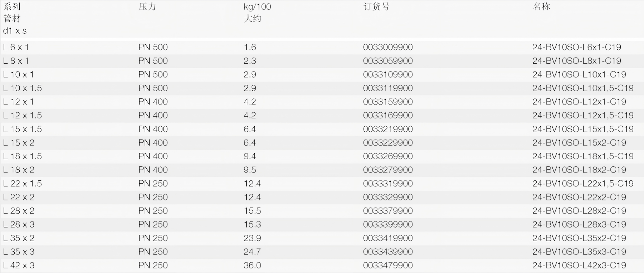Click the L 28 x 3 series cell
Image resolution: width=644 pixels, height=273 pixels.
(x=19, y=224)
